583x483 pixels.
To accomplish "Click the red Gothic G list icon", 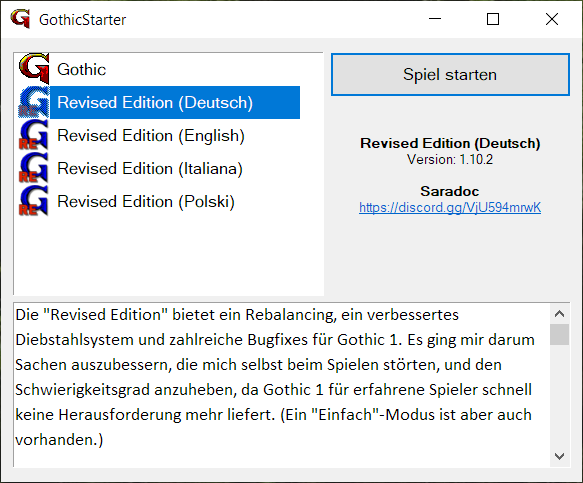I will tap(34, 69).
